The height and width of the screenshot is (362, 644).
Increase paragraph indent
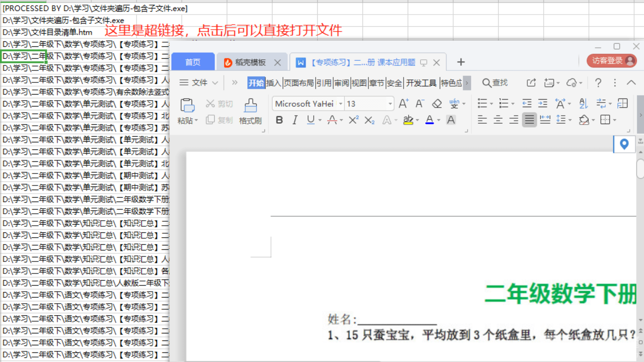tap(542, 104)
